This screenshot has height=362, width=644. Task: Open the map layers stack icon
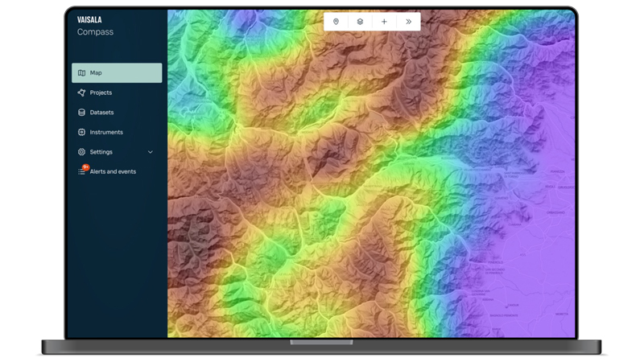(x=360, y=22)
